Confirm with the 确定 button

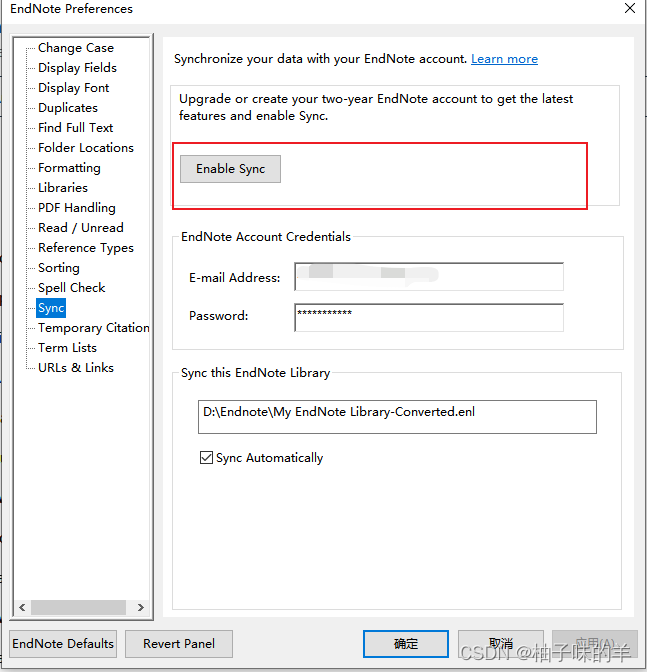[x=406, y=644]
